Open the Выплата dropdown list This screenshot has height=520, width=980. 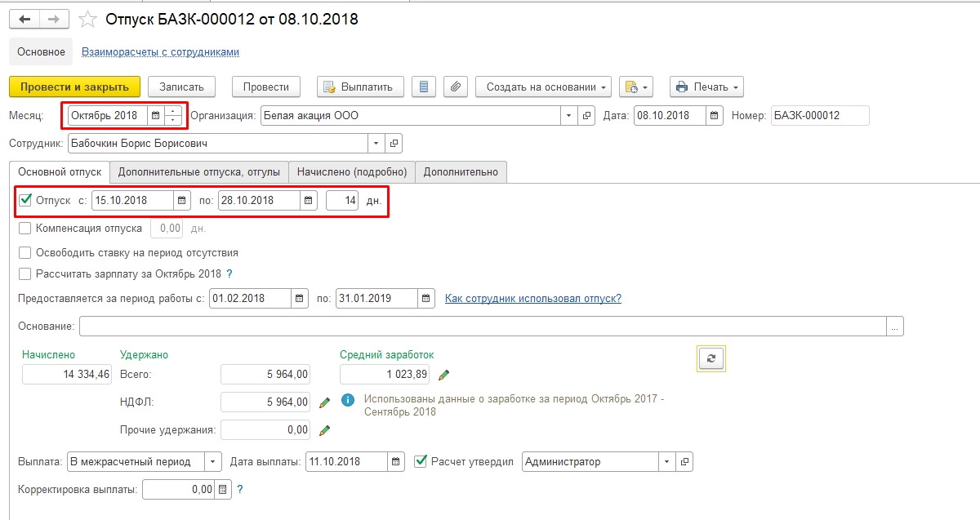[213, 462]
